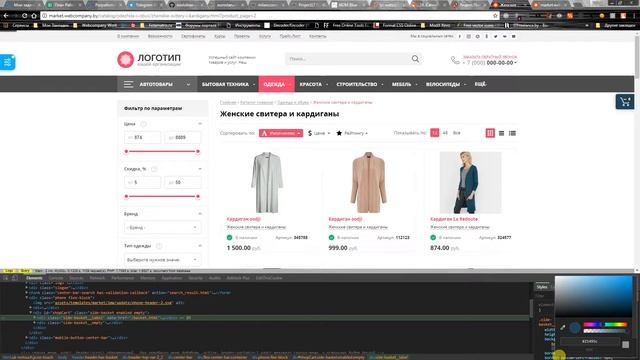Collapse the Бренд filter section
This screenshot has width=640, height=360.
click(200, 213)
